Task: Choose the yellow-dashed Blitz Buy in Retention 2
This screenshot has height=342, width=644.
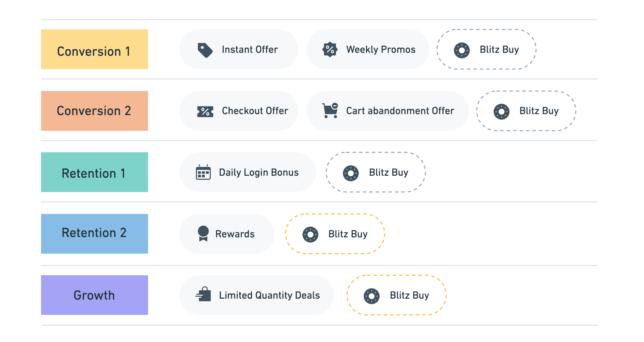Action: pyautogui.click(x=335, y=234)
